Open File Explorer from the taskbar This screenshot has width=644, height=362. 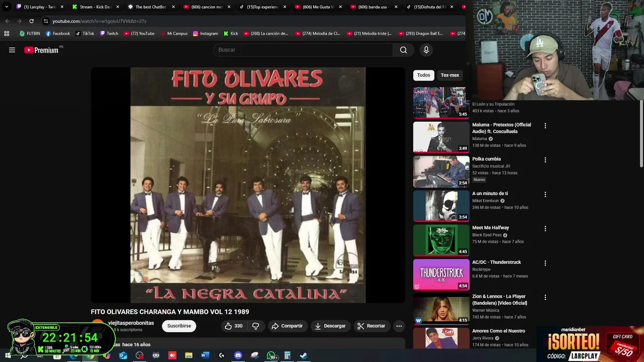tap(189, 355)
